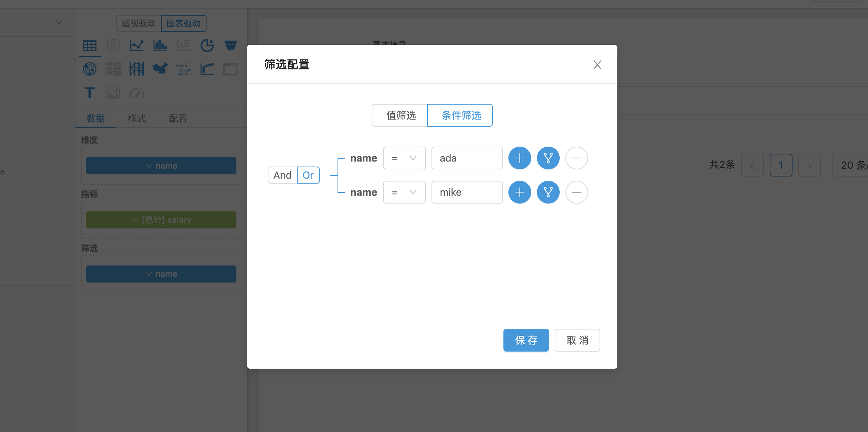
Task: Add branch group on the ada row
Action: point(548,158)
